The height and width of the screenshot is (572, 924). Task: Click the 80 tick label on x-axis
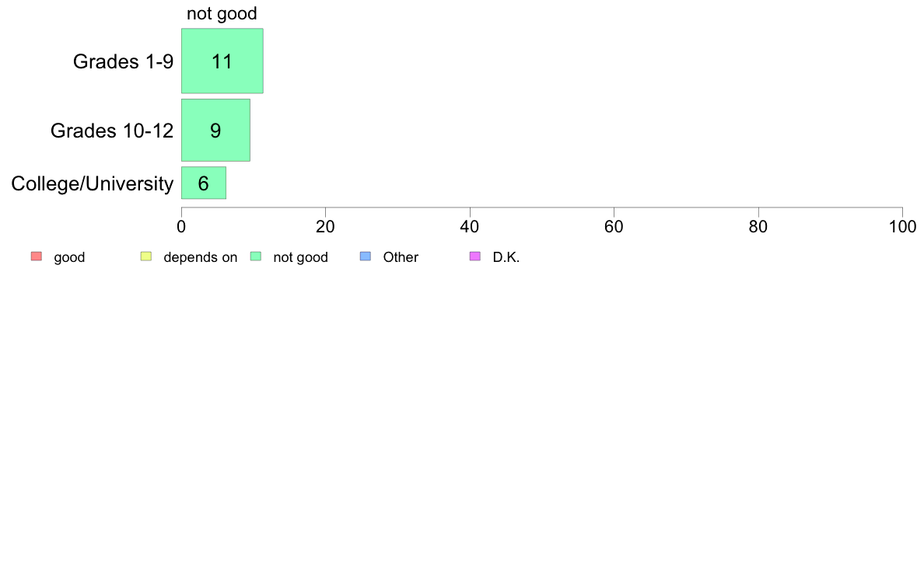click(758, 227)
